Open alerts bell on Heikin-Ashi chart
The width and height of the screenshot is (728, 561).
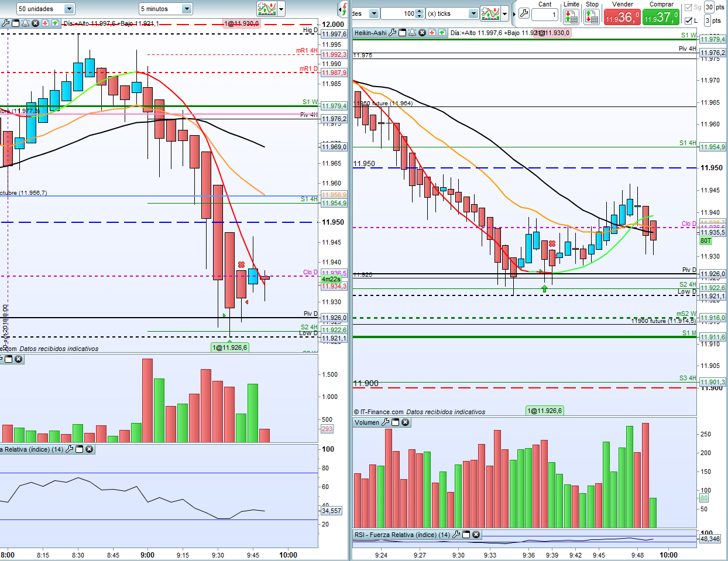coord(413,33)
